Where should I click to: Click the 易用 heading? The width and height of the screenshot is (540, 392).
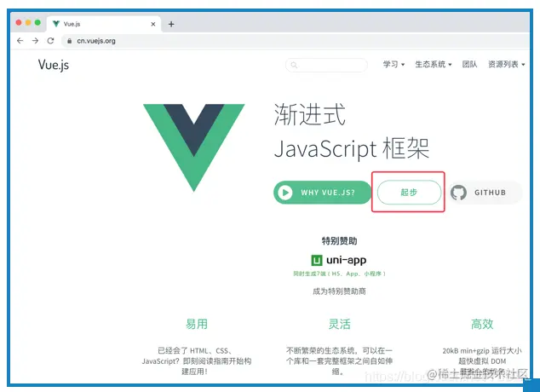(x=197, y=324)
